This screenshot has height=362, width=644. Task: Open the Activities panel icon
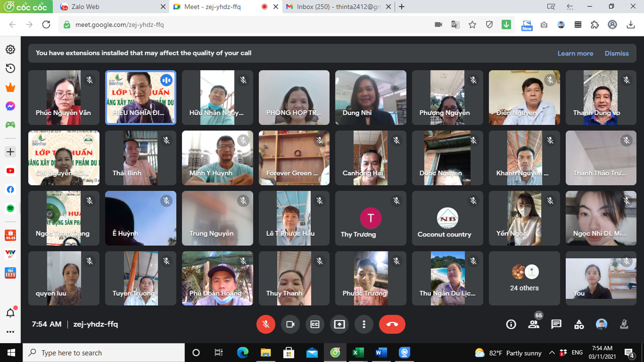click(579, 324)
